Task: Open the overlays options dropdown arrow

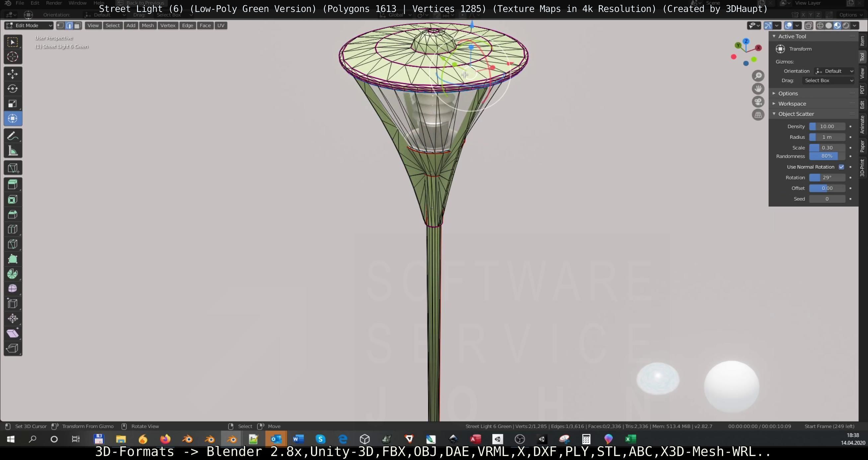Action: (797, 26)
